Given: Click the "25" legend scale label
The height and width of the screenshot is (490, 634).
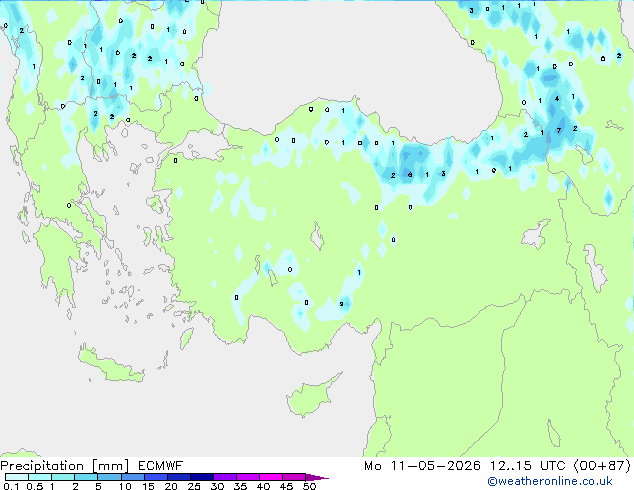Looking at the screenshot, I should (194, 486).
